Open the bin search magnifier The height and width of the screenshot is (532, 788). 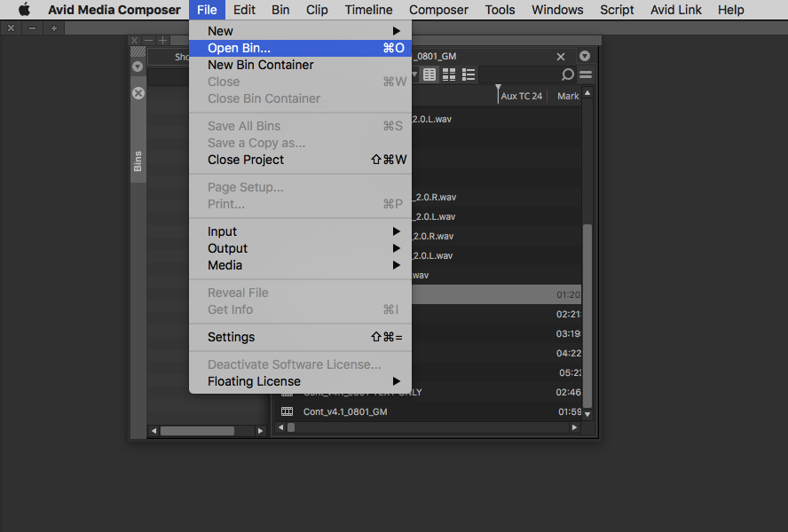coord(567,74)
